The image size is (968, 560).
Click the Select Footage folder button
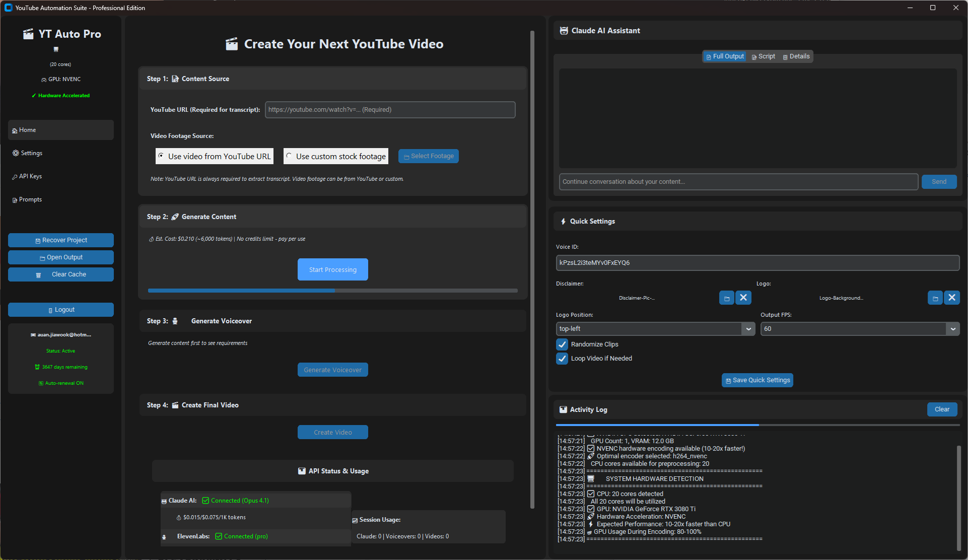(428, 156)
